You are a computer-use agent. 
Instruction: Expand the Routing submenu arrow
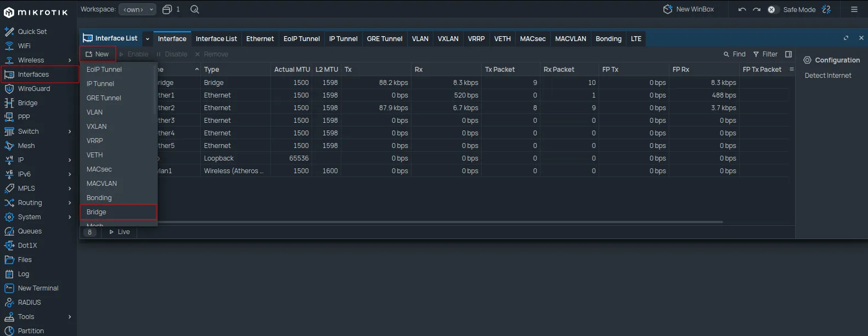tap(70, 203)
